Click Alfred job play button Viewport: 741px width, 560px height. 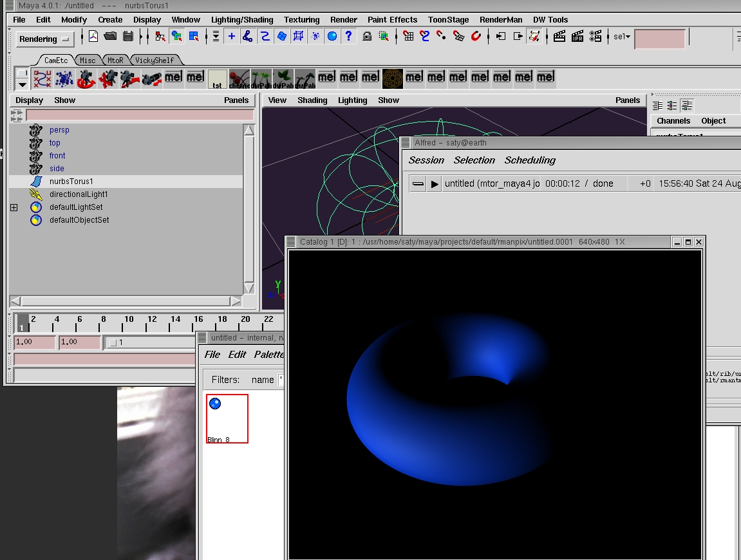(435, 184)
